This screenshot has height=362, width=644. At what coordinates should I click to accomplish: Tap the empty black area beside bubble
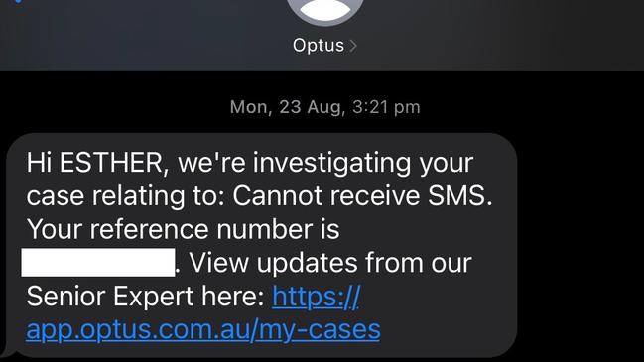point(580,246)
